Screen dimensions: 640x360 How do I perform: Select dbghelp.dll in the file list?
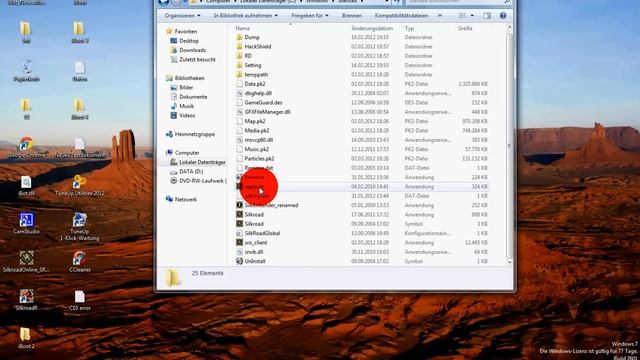(x=258, y=93)
